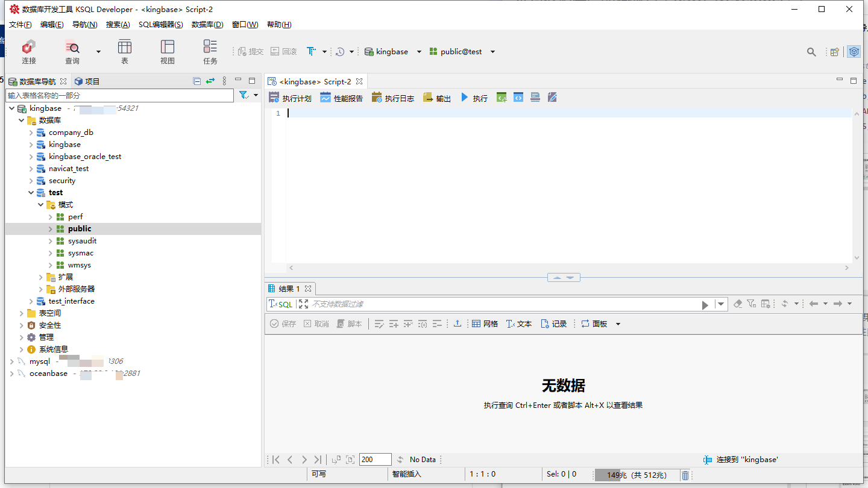This screenshot has width=868, height=488.
Task: Collapse the test database tree node
Action: [x=31, y=193]
